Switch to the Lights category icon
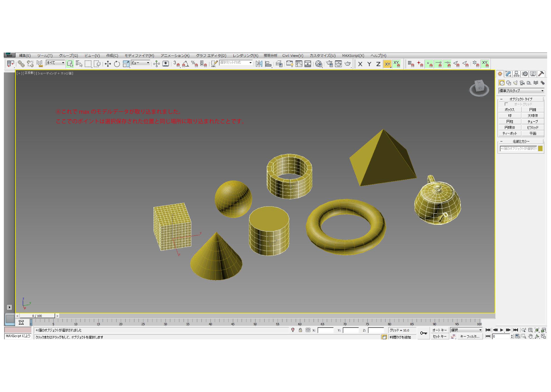551x392 pixels. (x=515, y=83)
